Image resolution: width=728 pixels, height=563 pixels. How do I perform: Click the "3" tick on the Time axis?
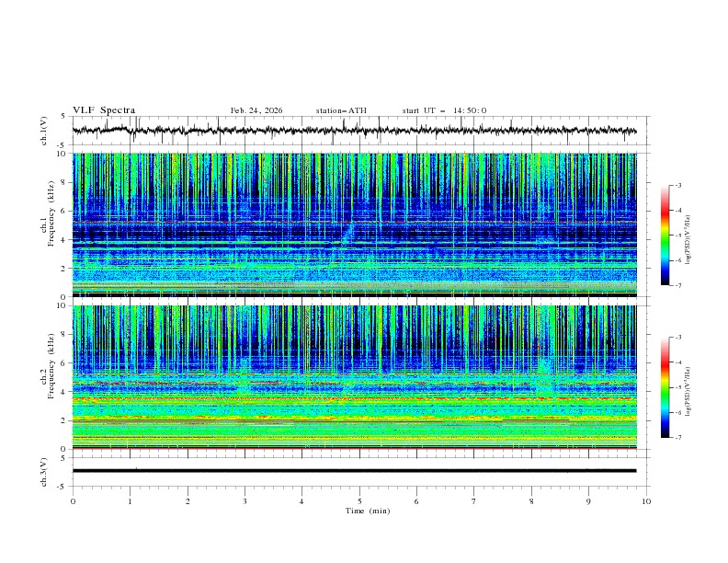point(245,501)
